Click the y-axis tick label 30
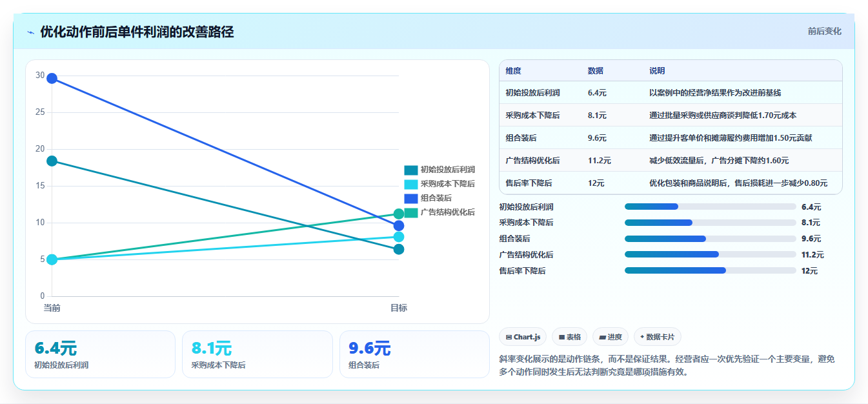The image size is (868, 404). point(40,76)
